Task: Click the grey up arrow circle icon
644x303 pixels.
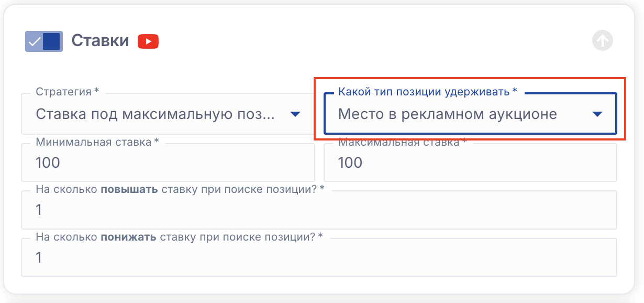Action: tap(602, 41)
